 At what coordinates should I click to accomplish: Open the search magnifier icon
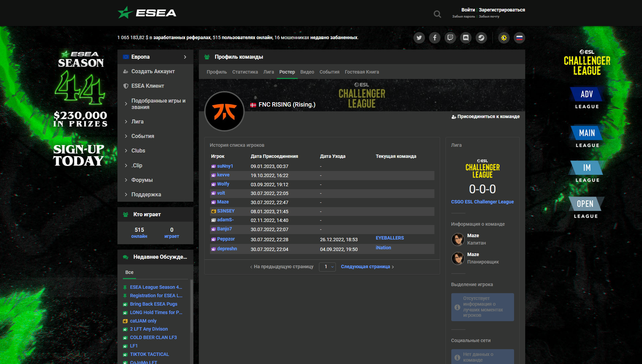click(x=437, y=14)
